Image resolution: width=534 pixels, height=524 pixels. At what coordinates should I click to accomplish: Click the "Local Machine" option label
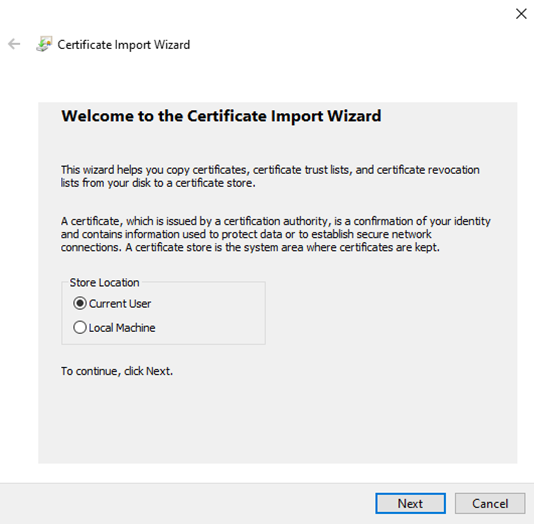tap(122, 328)
